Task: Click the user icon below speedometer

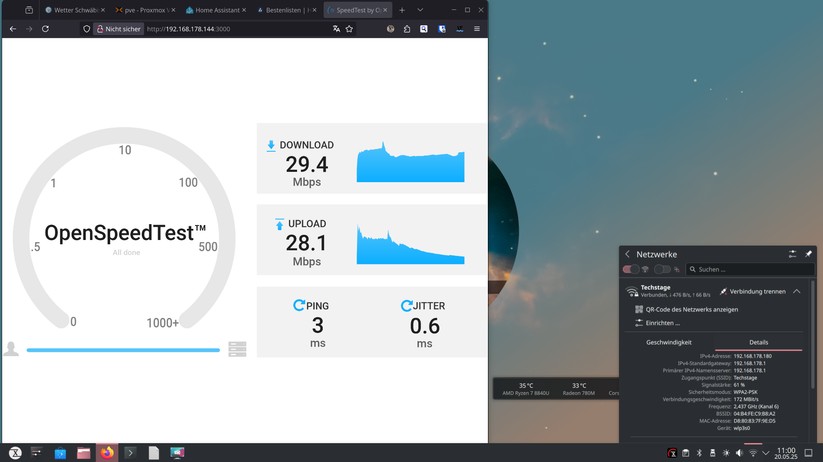Action: [x=11, y=349]
